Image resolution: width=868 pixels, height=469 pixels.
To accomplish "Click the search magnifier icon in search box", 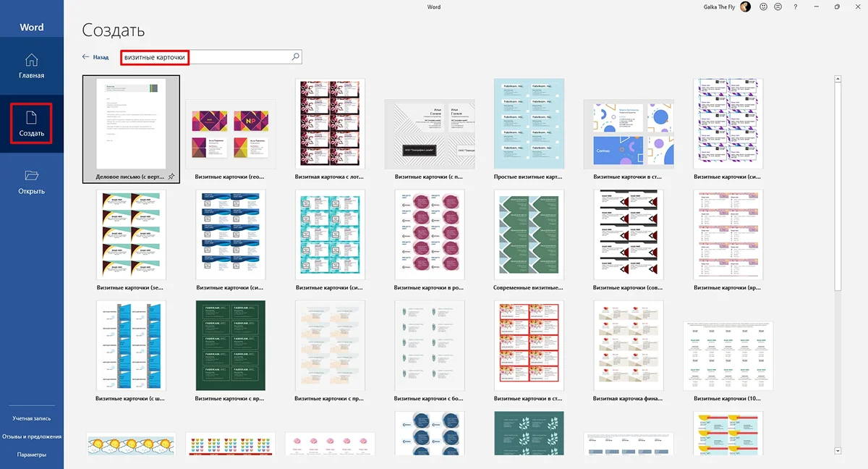I will 295,56.
